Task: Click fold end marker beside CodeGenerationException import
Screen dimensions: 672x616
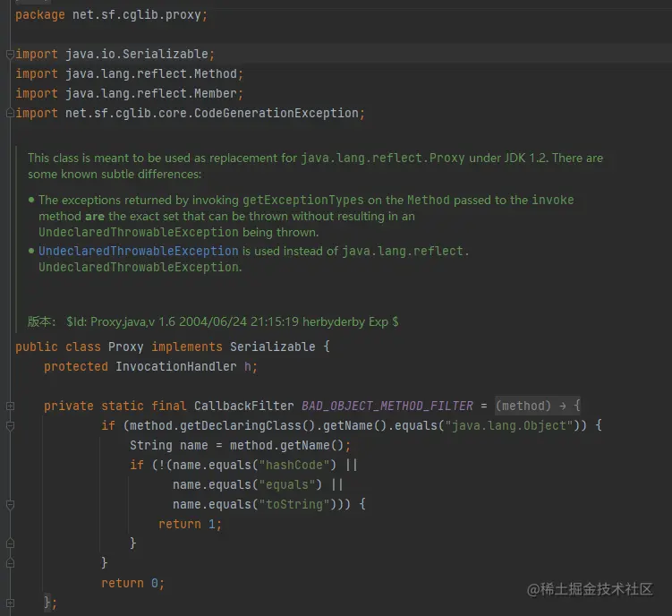Action: pos(10,113)
